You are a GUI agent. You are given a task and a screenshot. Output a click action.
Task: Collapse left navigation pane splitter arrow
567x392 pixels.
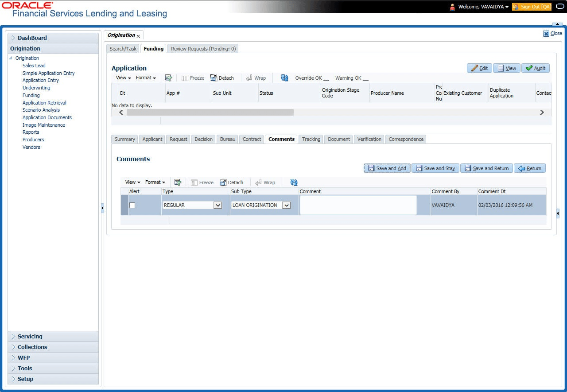click(x=102, y=208)
